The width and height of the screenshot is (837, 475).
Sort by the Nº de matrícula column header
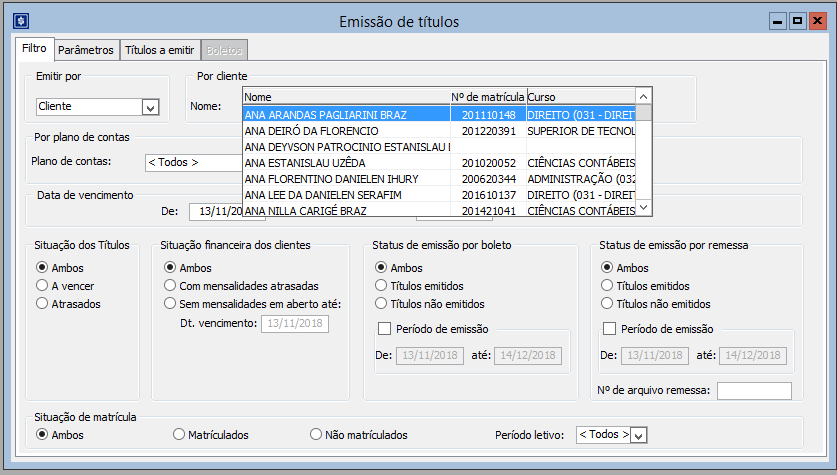pos(487,97)
